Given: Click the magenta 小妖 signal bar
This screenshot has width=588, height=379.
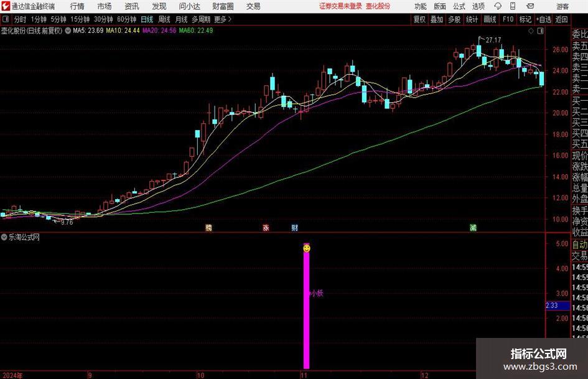Looking at the screenshot, I should pos(306,306).
